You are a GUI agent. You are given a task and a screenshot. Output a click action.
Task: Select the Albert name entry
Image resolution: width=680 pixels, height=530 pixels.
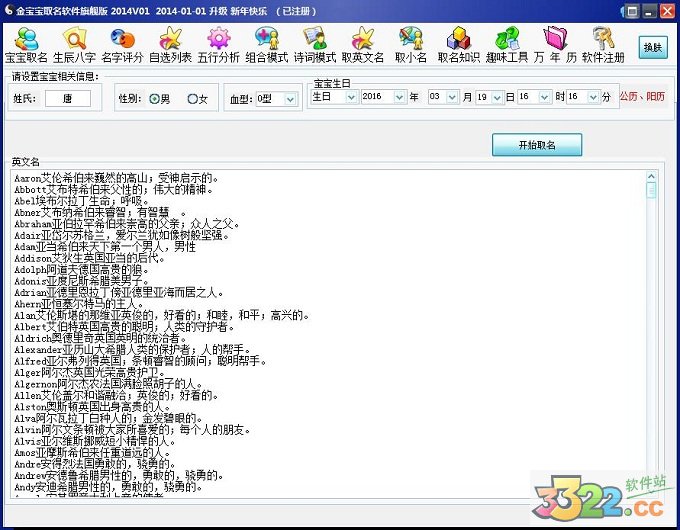point(124,327)
